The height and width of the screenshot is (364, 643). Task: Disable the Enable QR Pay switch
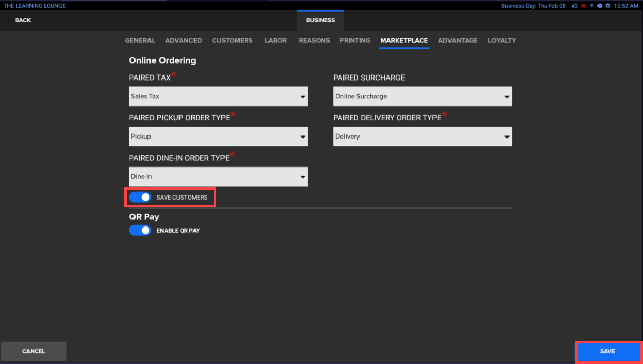click(140, 230)
